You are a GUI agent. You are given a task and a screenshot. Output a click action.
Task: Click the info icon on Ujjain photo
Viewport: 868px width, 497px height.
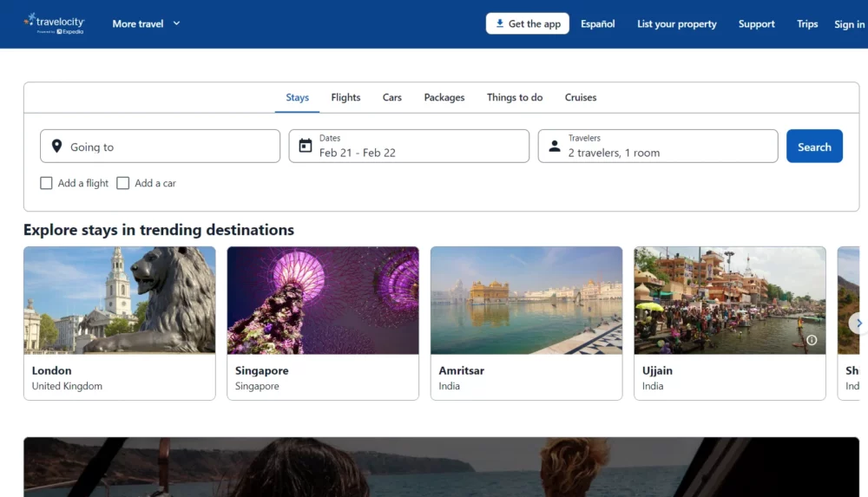pyautogui.click(x=812, y=340)
